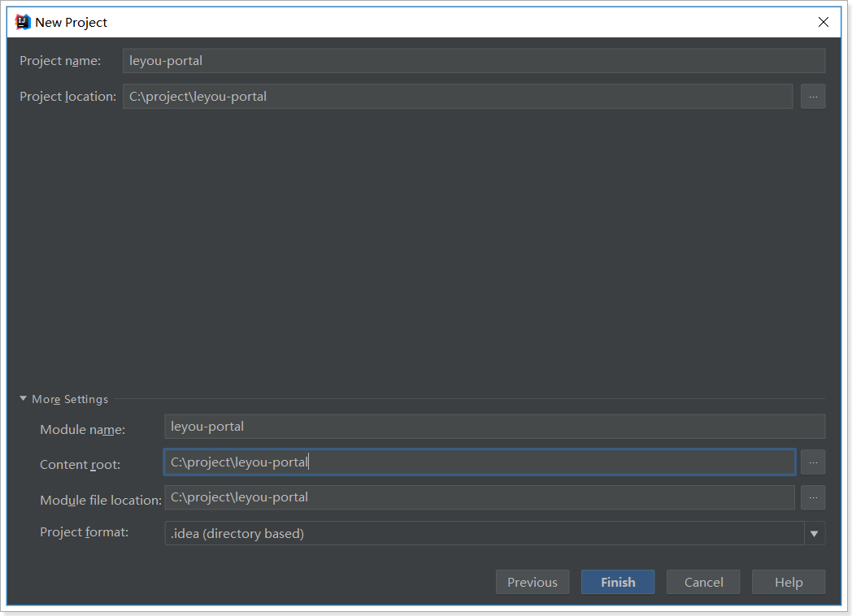The image size is (852, 616).
Task: Click the Content root label
Action: pos(80,465)
